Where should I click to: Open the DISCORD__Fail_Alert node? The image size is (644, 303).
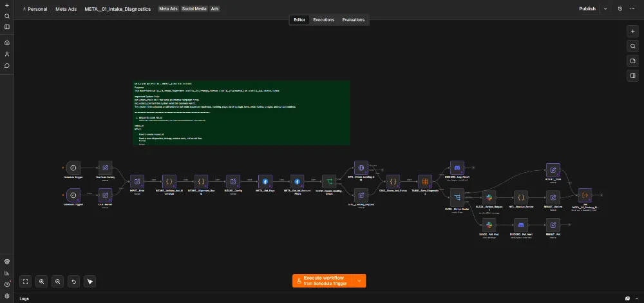521,225
